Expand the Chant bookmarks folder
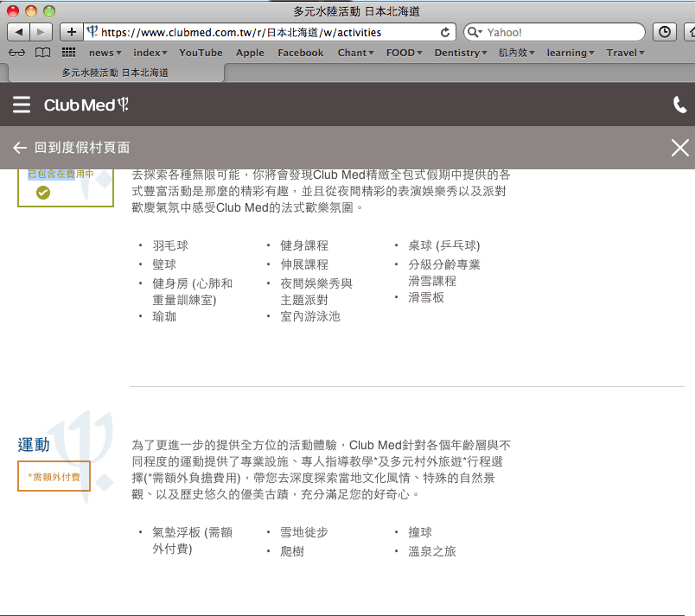This screenshot has width=695, height=616. (355, 53)
